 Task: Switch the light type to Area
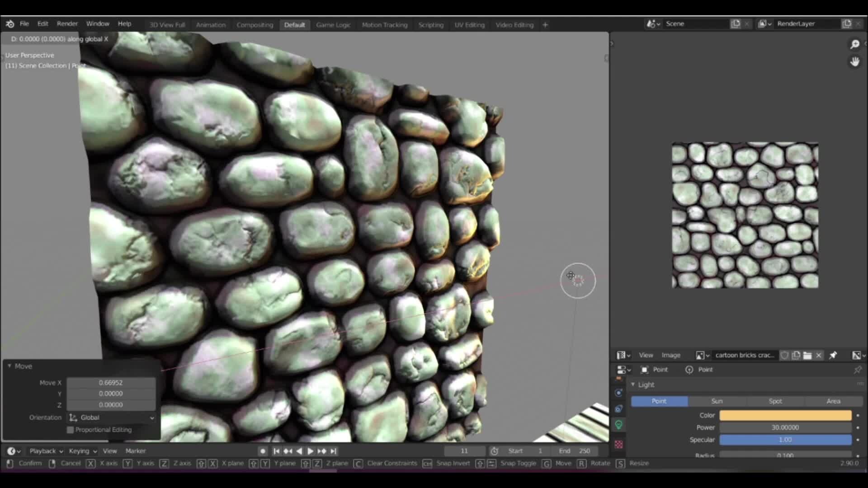pyautogui.click(x=833, y=401)
